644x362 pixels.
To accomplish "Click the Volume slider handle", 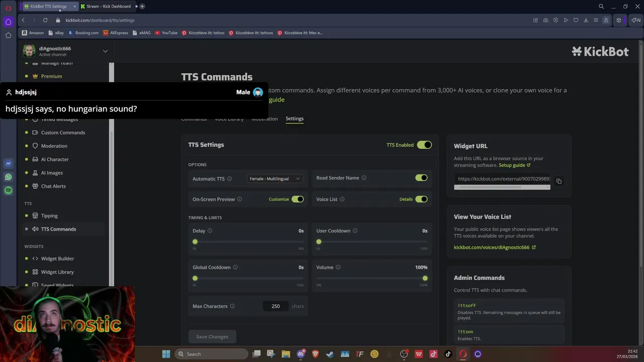I will coord(425,279).
